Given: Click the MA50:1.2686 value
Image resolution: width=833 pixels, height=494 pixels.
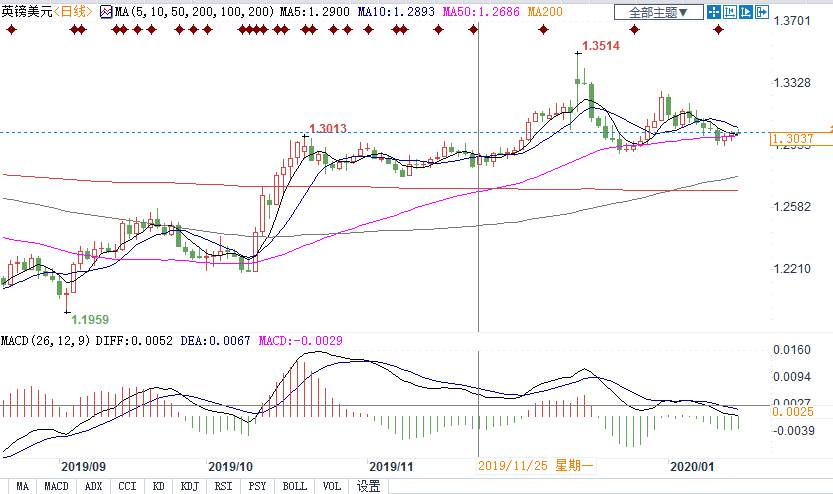Looking at the screenshot, I should coord(481,12).
